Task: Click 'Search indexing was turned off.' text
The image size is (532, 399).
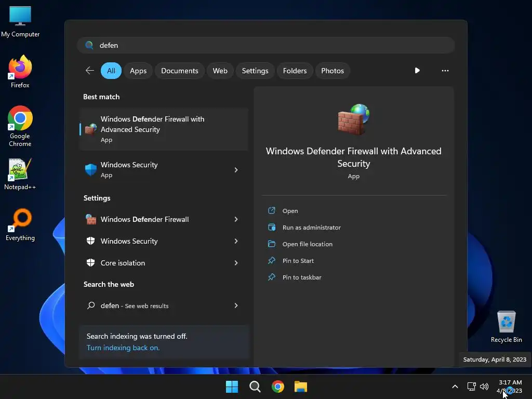Action: 137,336
